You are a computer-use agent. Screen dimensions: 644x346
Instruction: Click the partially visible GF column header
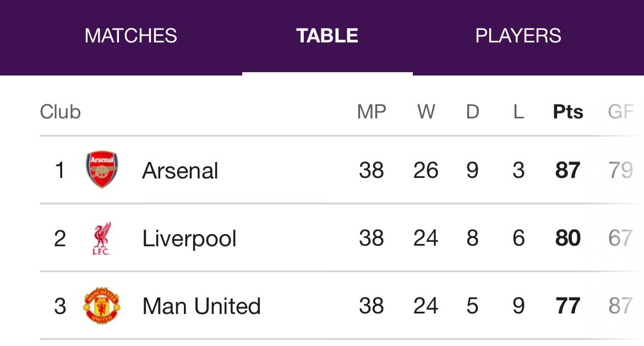click(x=621, y=112)
